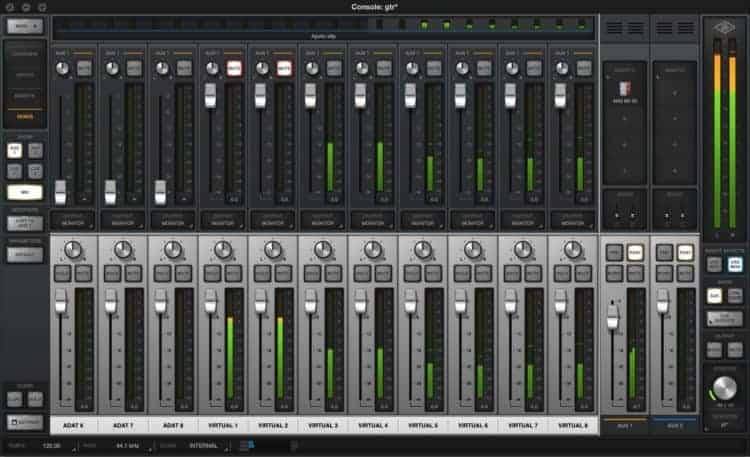Select the OVERVIEW view tab
Image resolution: width=750 pixels, height=457 pixels.
(25, 54)
